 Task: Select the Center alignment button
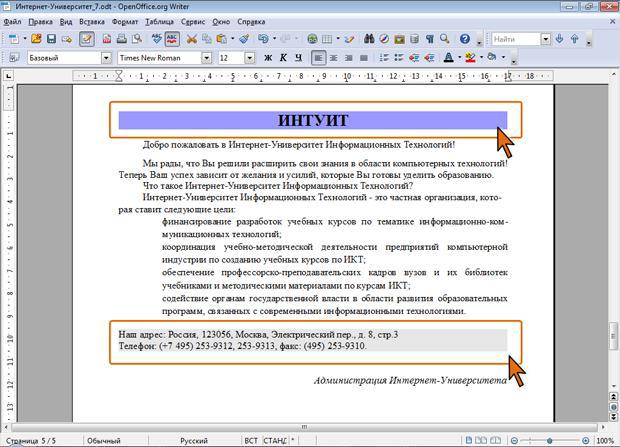(333, 58)
